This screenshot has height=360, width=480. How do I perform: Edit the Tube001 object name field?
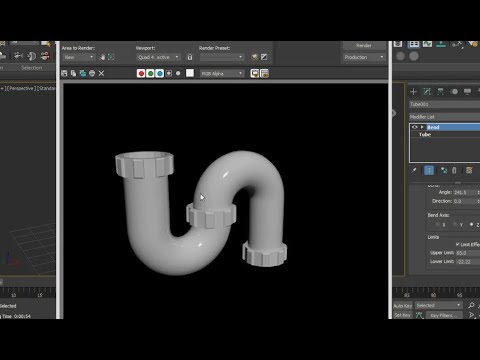coord(445,104)
